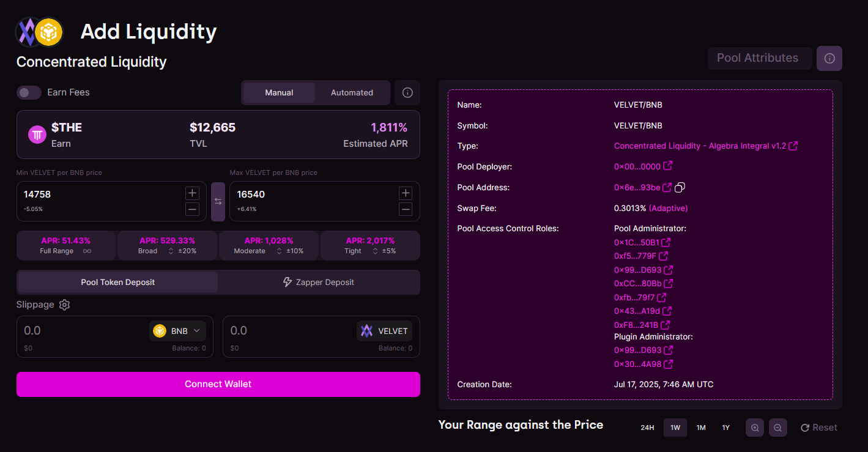Open the BNB token dropdown
This screenshot has width=868, height=452.
[x=177, y=331]
